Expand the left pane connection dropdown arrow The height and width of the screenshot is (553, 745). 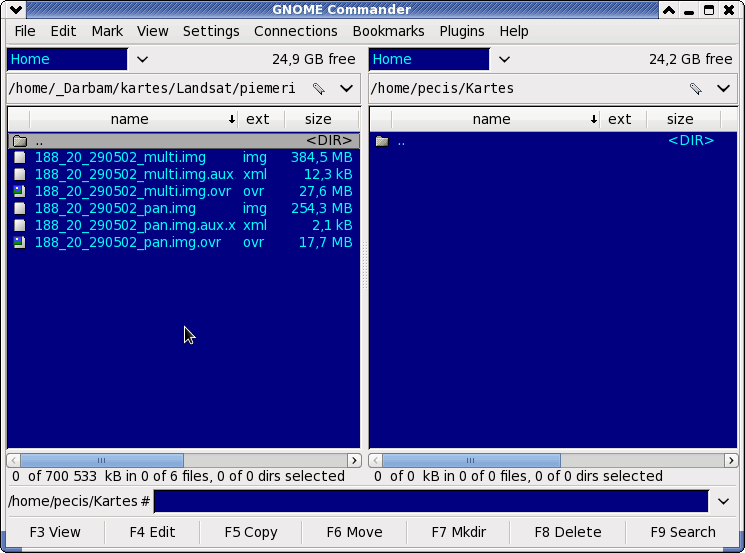142,59
